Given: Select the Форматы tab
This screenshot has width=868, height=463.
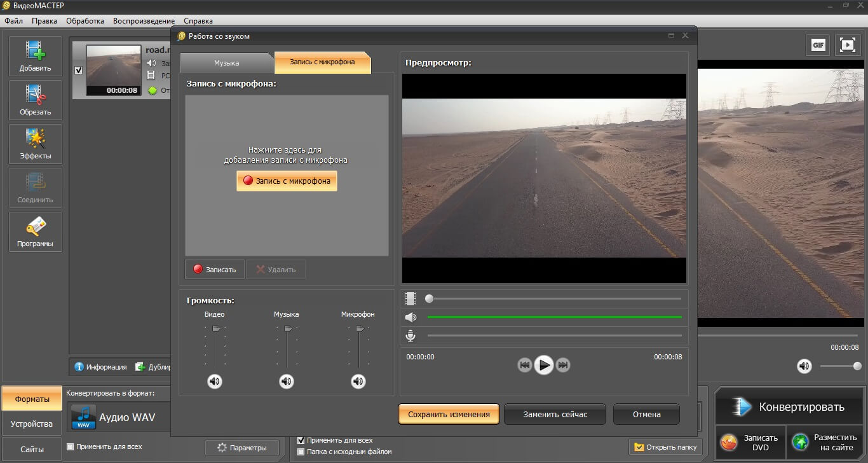Looking at the screenshot, I should [x=32, y=399].
